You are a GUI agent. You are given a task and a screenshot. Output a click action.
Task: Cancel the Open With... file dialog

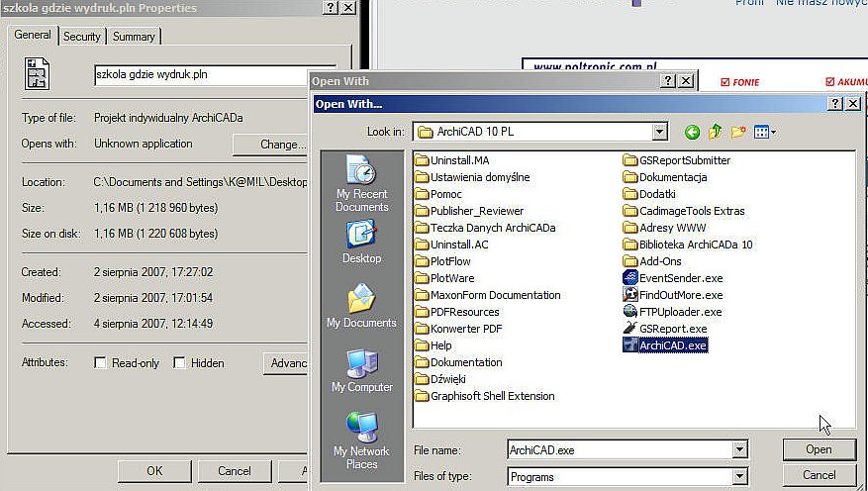tap(820, 475)
